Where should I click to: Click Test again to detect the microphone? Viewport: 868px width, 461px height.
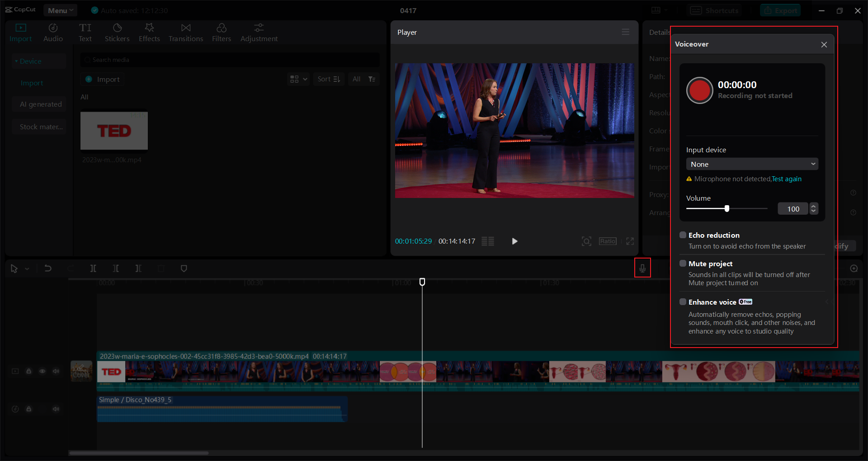tap(786, 179)
